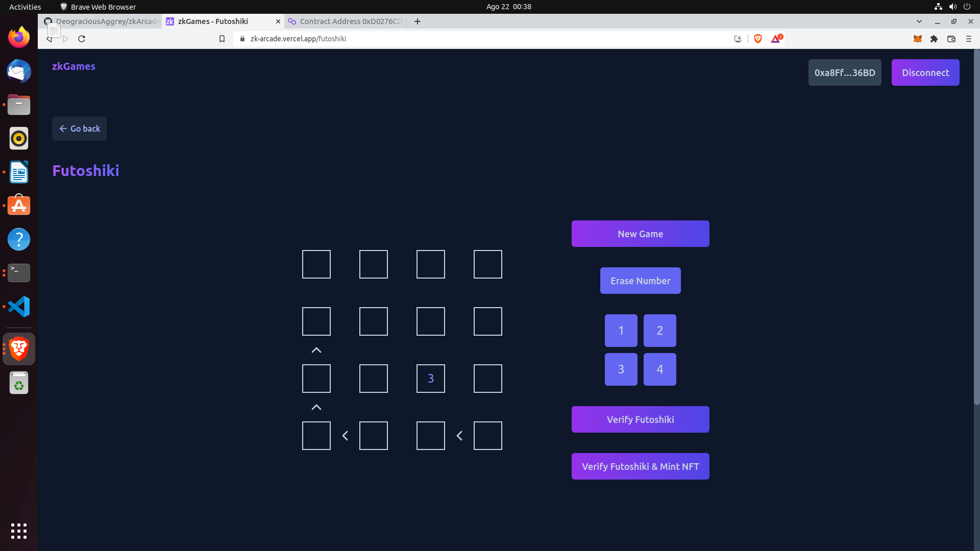Open the Brave Rewards panel
980x551 pixels.
pyautogui.click(x=776, y=38)
